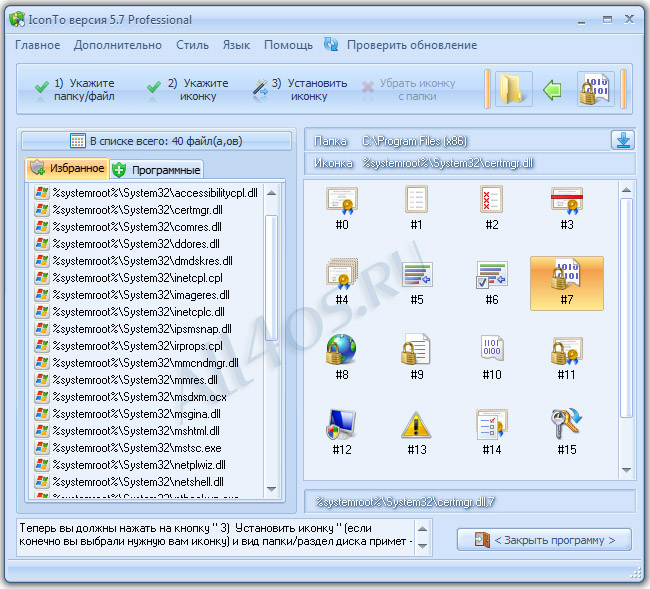
Task: Select inetcplc.dll in the file list
Action: pos(130,312)
